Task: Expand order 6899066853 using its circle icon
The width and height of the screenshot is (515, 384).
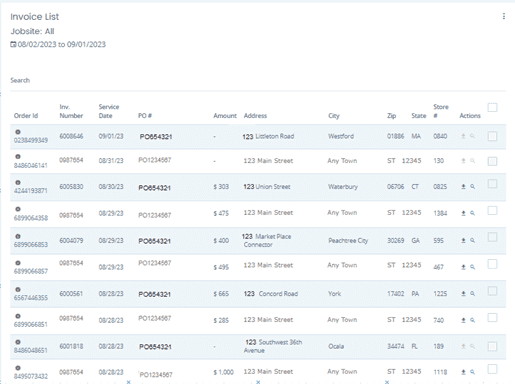Action: 18,236
